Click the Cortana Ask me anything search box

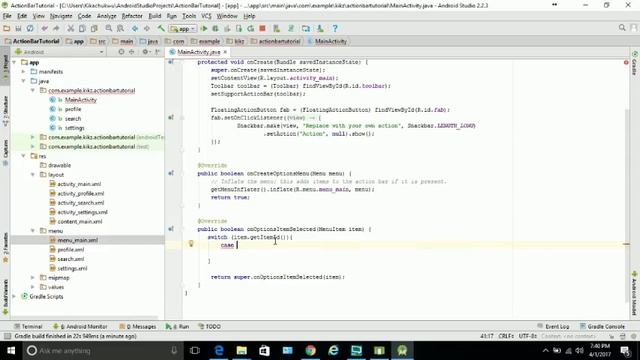[x=102, y=351]
